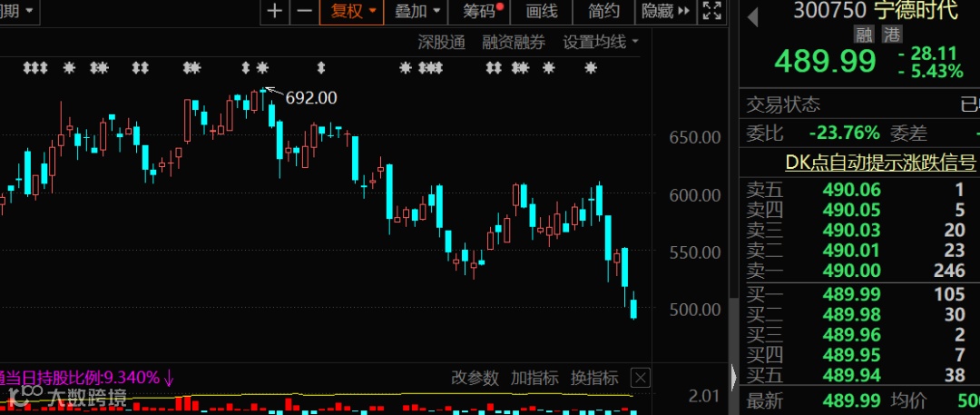Click 换指标 to switch indicator

(x=594, y=378)
